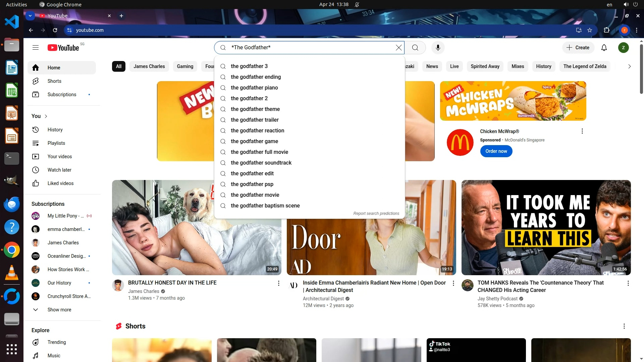Click the search magnifier button

pos(415,48)
